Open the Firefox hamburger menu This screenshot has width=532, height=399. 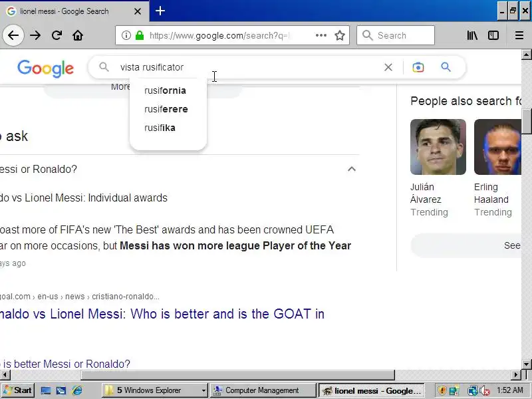point(519,35)
